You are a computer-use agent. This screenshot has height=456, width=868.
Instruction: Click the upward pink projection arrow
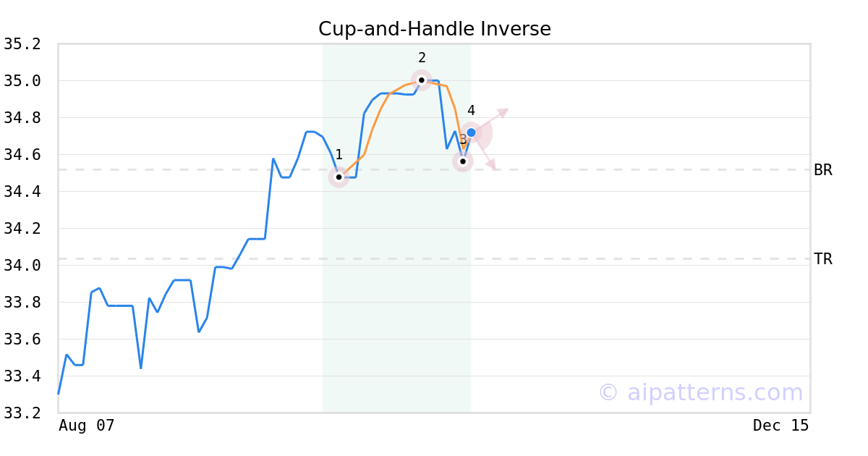pos(501,113)
